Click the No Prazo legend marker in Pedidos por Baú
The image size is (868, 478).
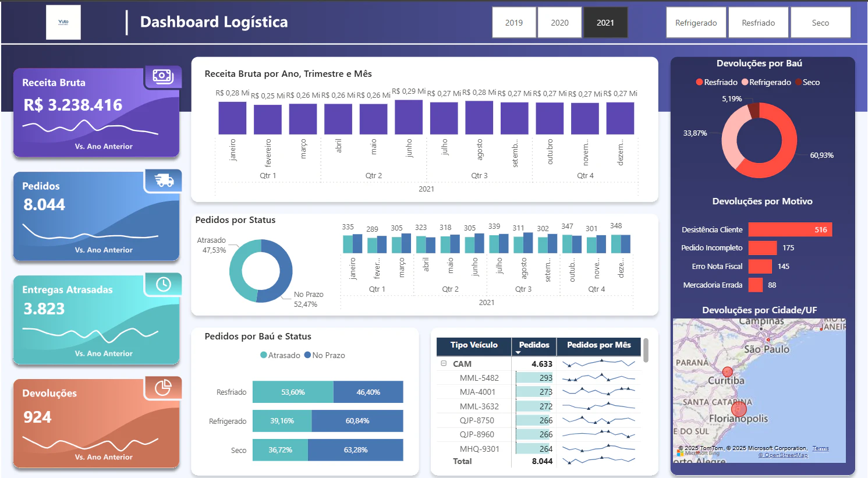307,355
